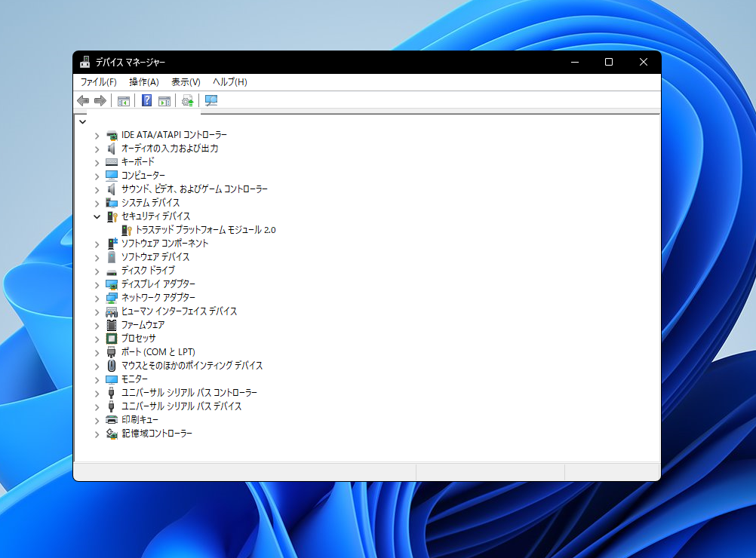Screen dimensions: 756x558
Task: Click the network icon beside ネットワーク アダプター
Action: pos(112,298)
